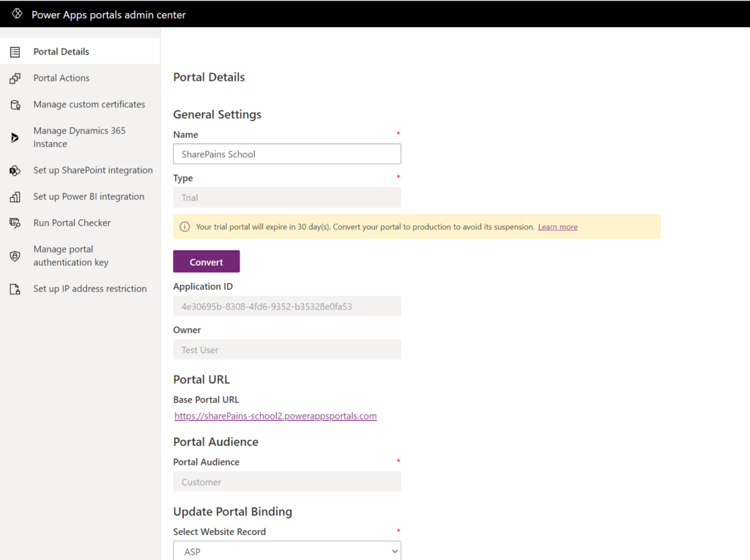Open Set up Power BI integration
Viewport: 750px width, 560px height.
point(80,196)
